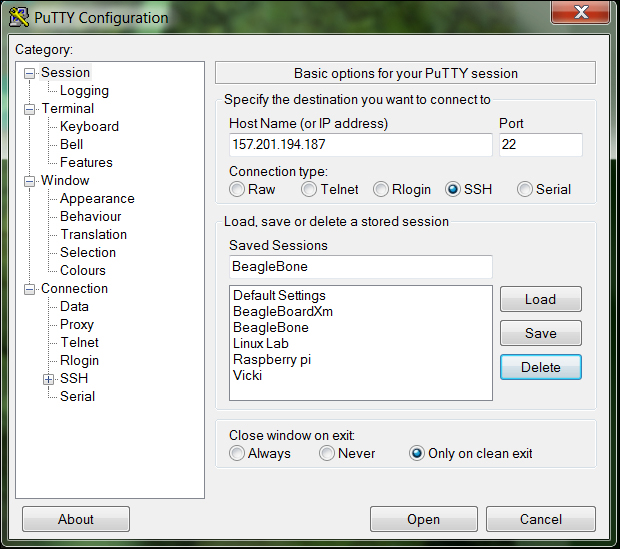Click the Port input field
Screen dimensions: 620x549
point(541,144)
